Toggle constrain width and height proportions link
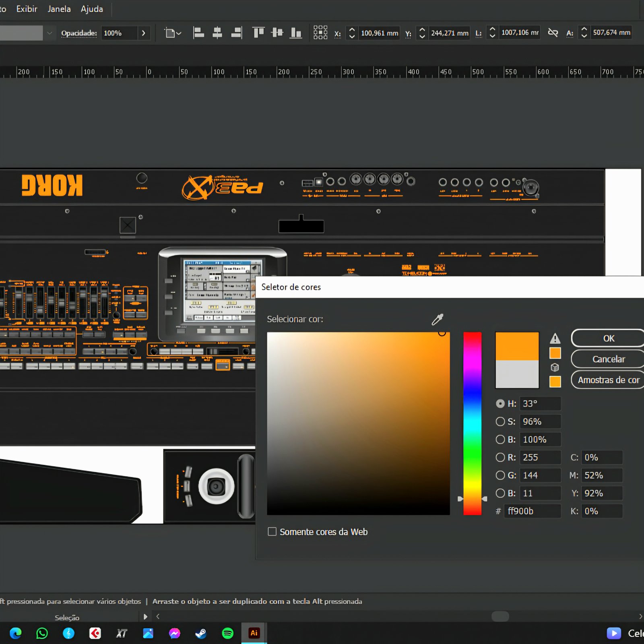The image size is (644, 644). tap(553, 33)
